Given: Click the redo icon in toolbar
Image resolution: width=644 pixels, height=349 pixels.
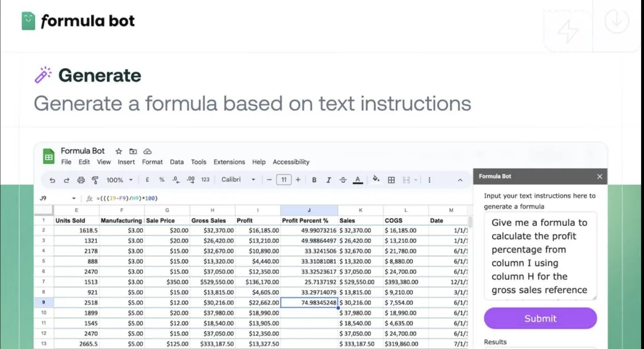Looking at the screenshot, I should click(x=66, y=180).
